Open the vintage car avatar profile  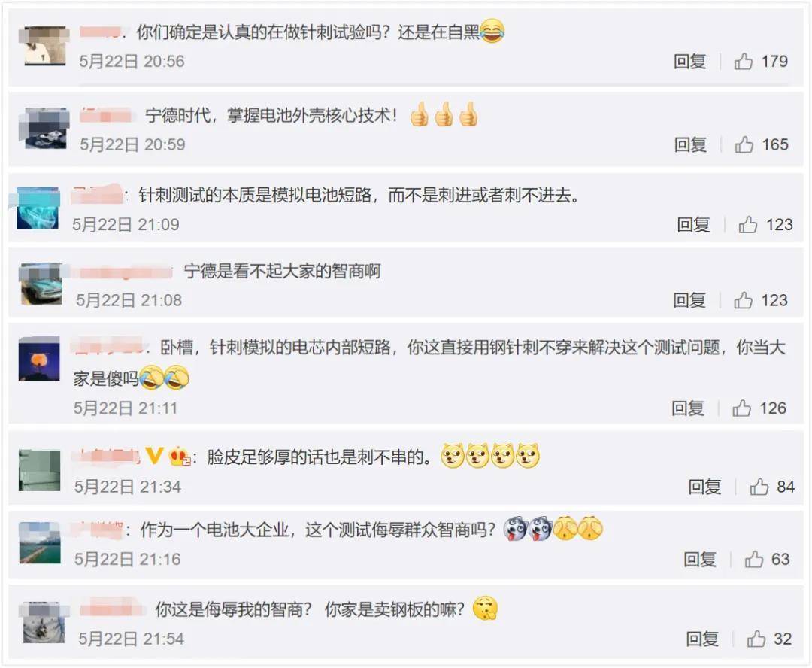[41, 284]
